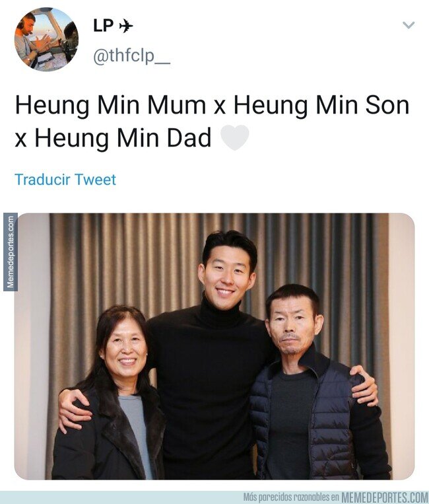Click the Traducir Tweet link
Viewport: 429px width, 504px height.
coord(65,180)
